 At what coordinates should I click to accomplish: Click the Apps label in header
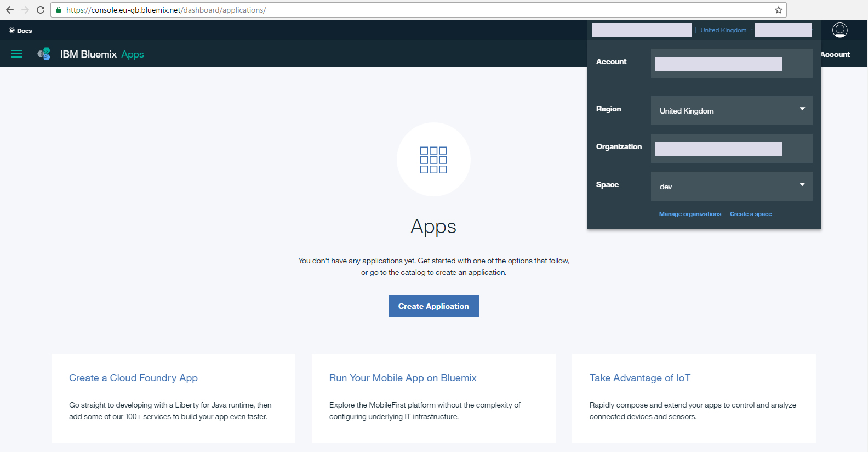[x=133, y=54]
